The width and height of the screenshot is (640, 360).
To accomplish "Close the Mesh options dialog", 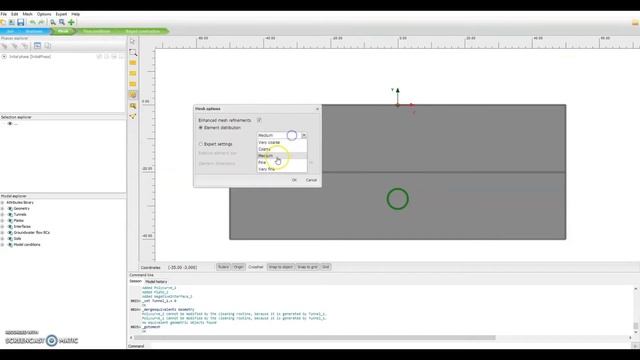I will [x=318, y=109].
